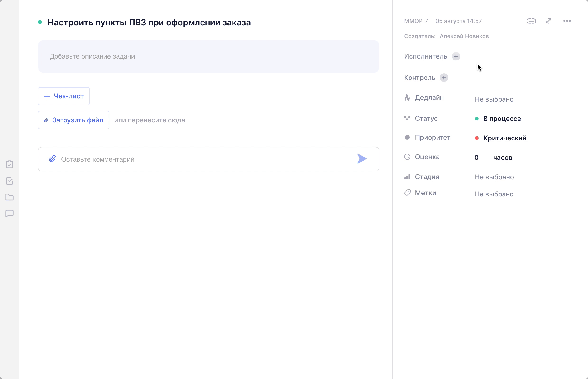Click the 'Исполнитель' label
Image resolution: width=588 pixels, height=379 pixels.
[425, 56]
